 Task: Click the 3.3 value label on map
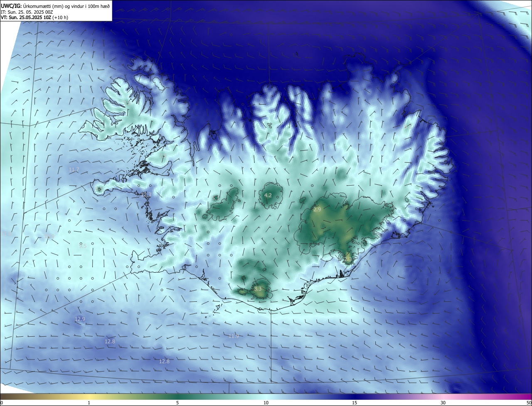258,289
